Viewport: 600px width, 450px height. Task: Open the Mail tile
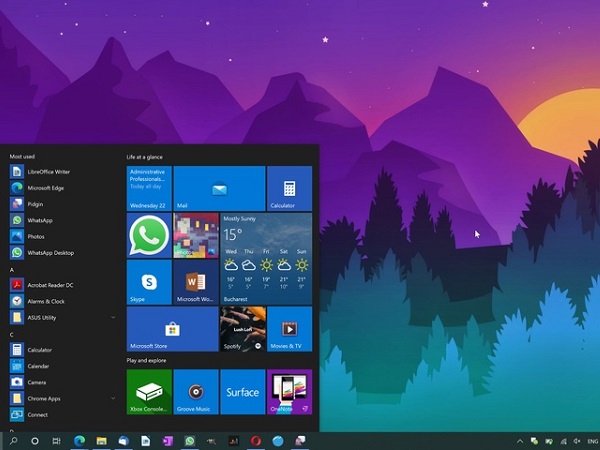click(219, 188)
